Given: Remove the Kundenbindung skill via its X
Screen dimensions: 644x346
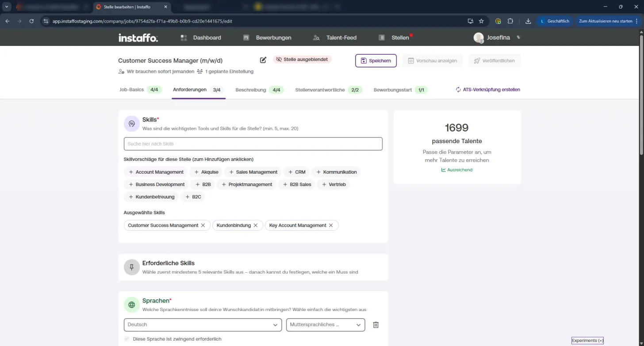Looking at the screenshot, I should click(255, 225).
